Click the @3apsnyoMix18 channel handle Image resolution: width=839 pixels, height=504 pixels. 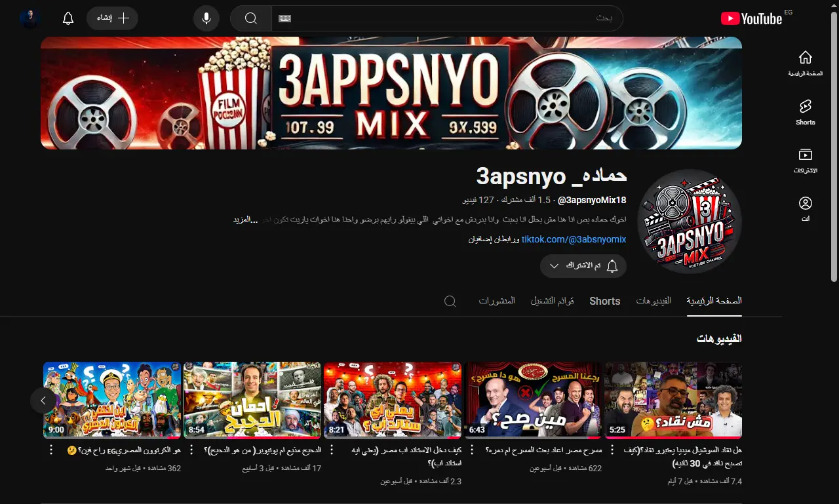click(x=592, y=200)
